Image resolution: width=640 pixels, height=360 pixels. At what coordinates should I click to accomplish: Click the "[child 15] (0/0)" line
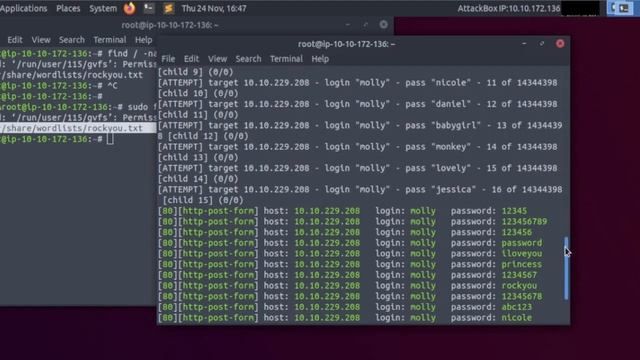(203, 200)
